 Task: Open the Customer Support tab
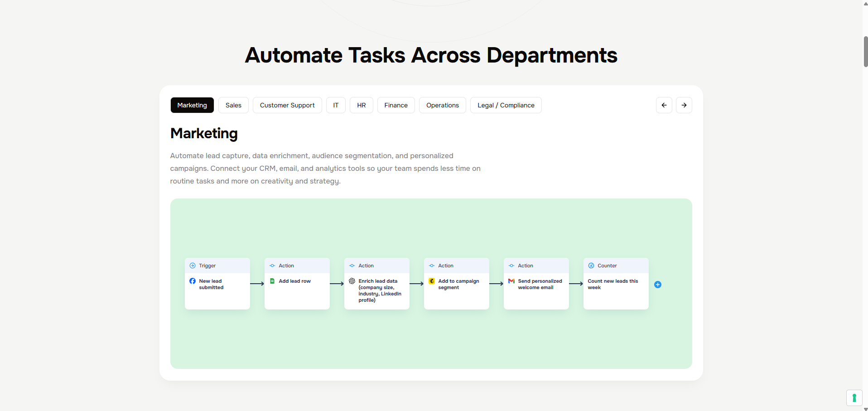pos(287,105)
